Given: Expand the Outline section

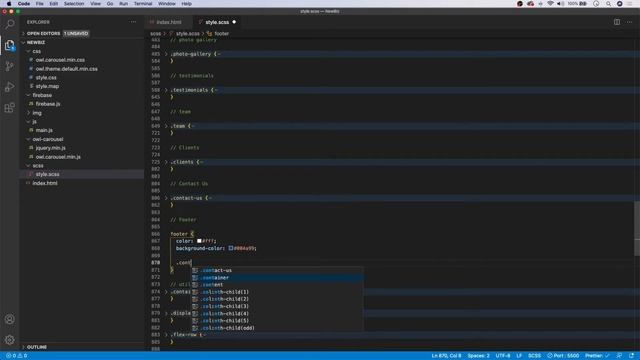Looking at the screenshot, I should tap(37, 347).
